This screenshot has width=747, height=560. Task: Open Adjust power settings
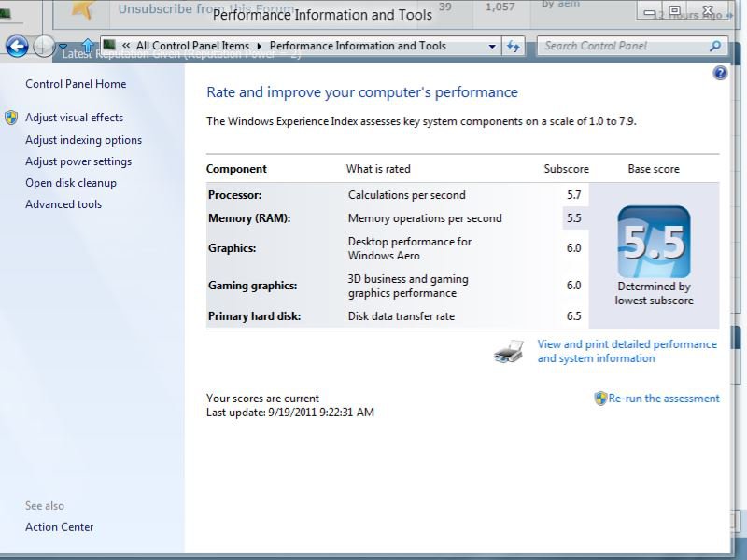[x=78, y=161]
